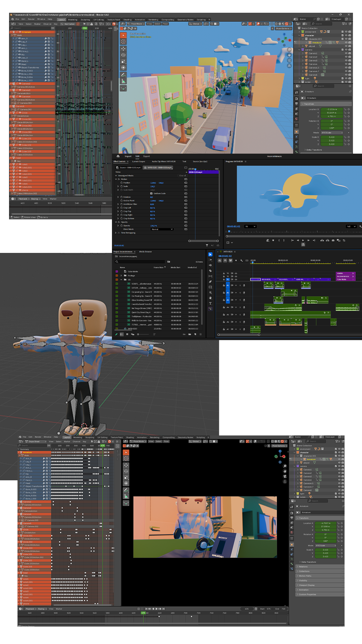Select the Move tool in top Blender viewport

click(x=123, y=49)
